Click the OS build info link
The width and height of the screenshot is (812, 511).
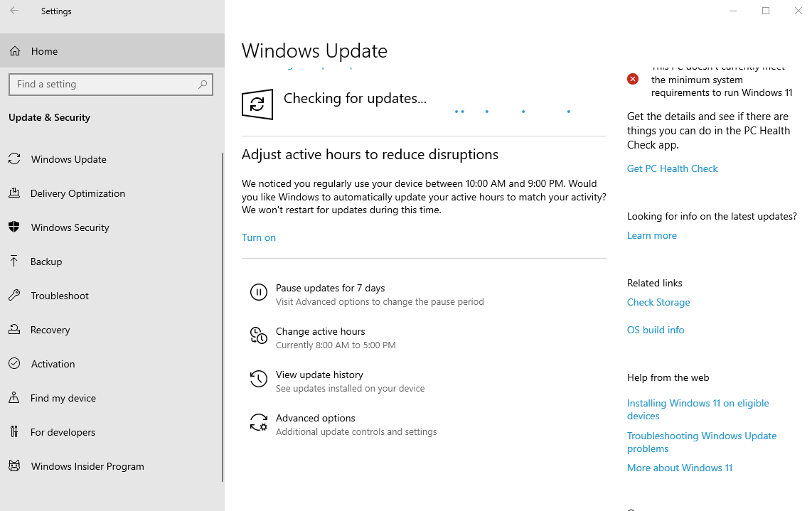[x=655, y=330]
